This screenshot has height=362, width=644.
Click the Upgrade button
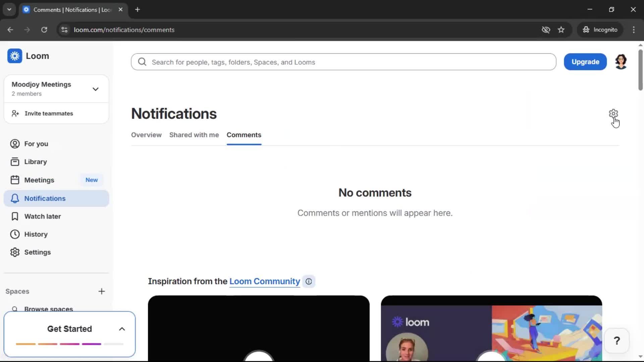[585, 62]
